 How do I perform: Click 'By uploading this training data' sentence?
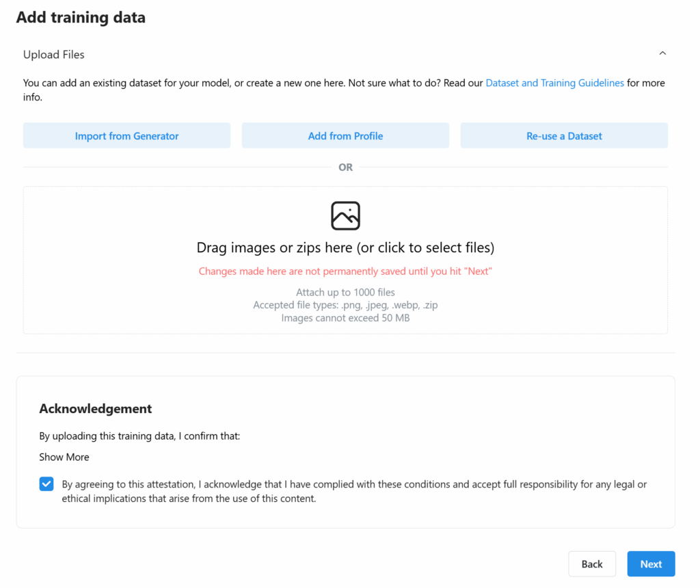coord(139,436)
